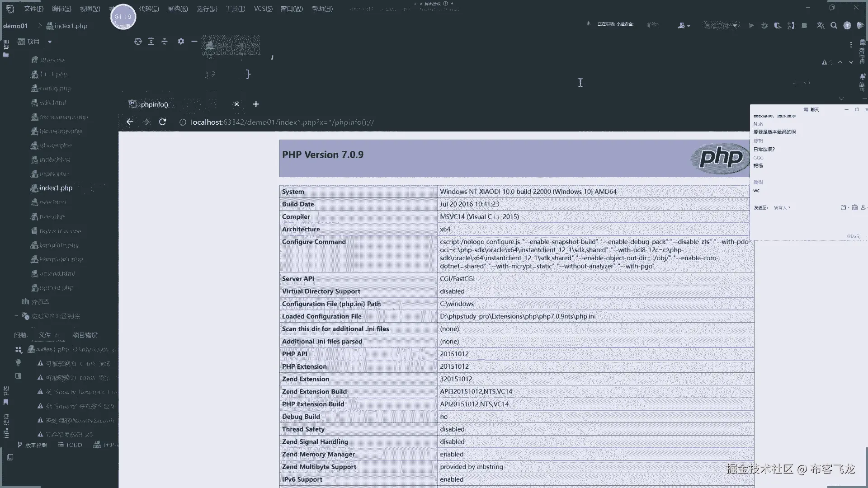Expand the user account dropdown in toolbar
The image size is (868, 488).
pyautogui.click(x=684, y=26)
